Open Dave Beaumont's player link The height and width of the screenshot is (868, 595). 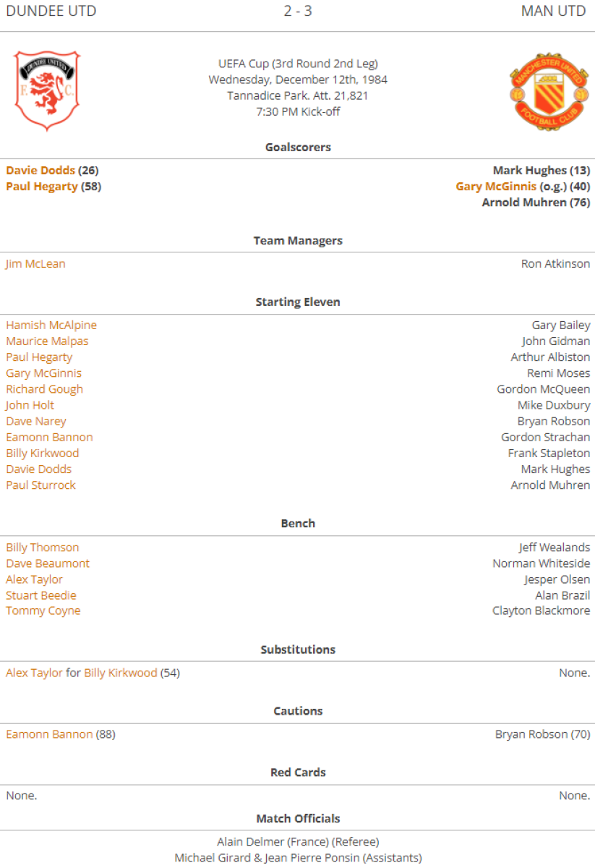tap(48, 563)
